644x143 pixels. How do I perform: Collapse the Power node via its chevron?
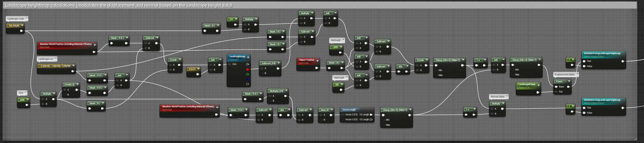569,81
